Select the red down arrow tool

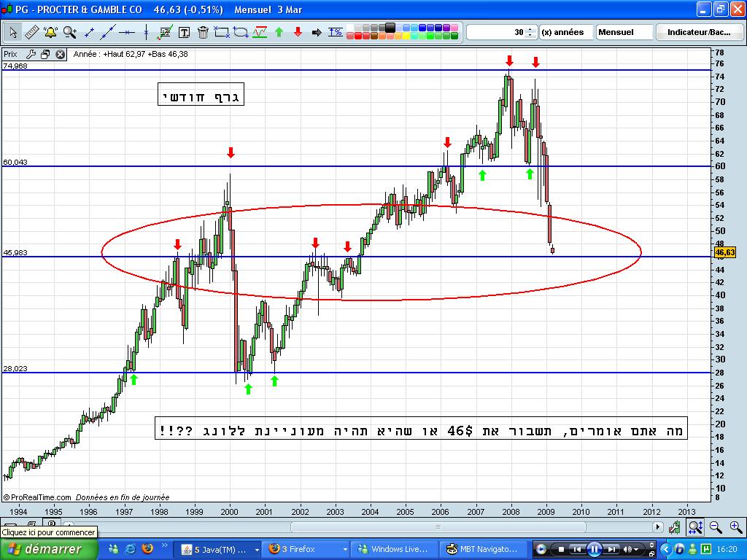tap(298, 32)
